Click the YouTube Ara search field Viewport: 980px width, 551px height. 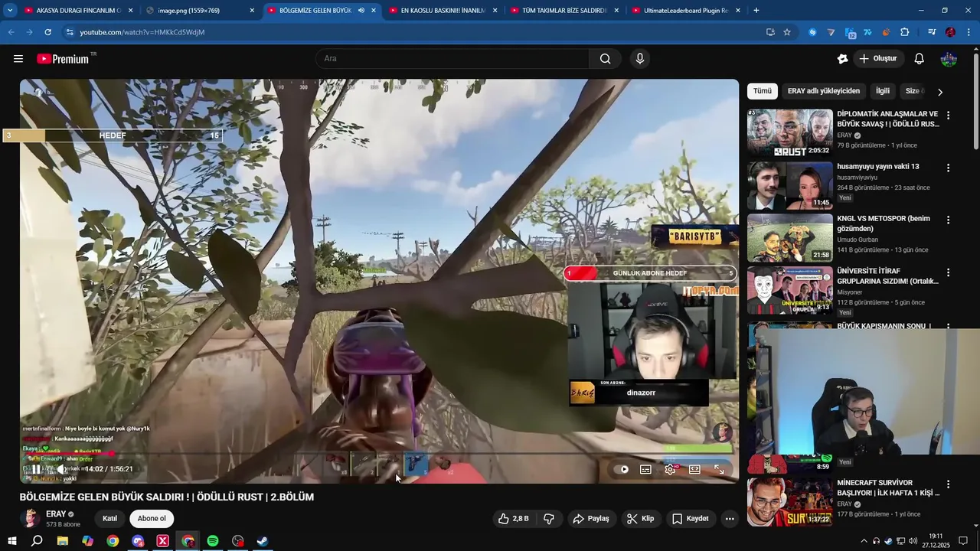point(452,59)
